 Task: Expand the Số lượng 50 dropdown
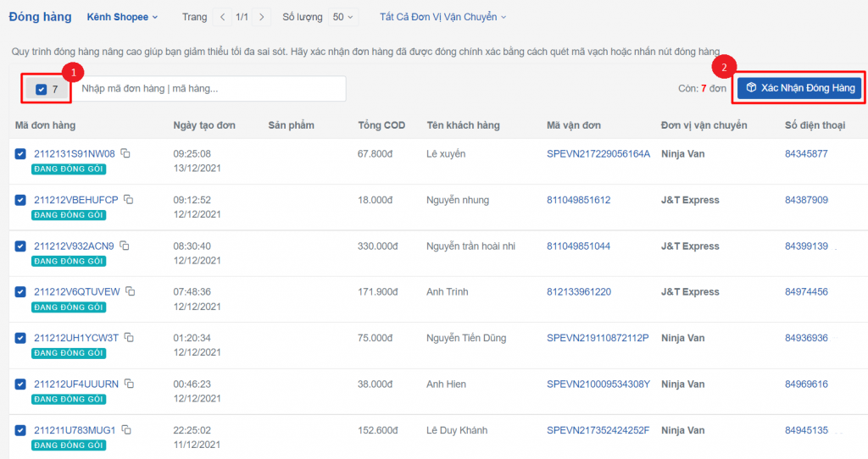point(344,17)
